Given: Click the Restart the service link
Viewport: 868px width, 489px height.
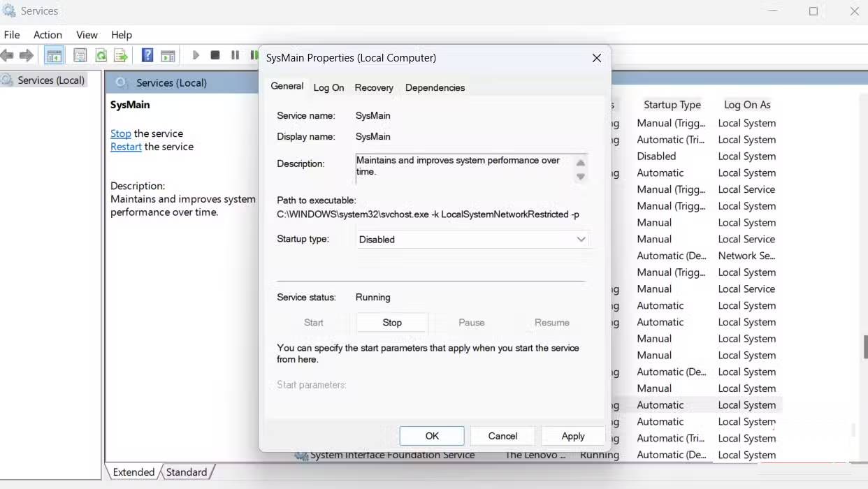Looking at the screenshot, I should [126, 147].
